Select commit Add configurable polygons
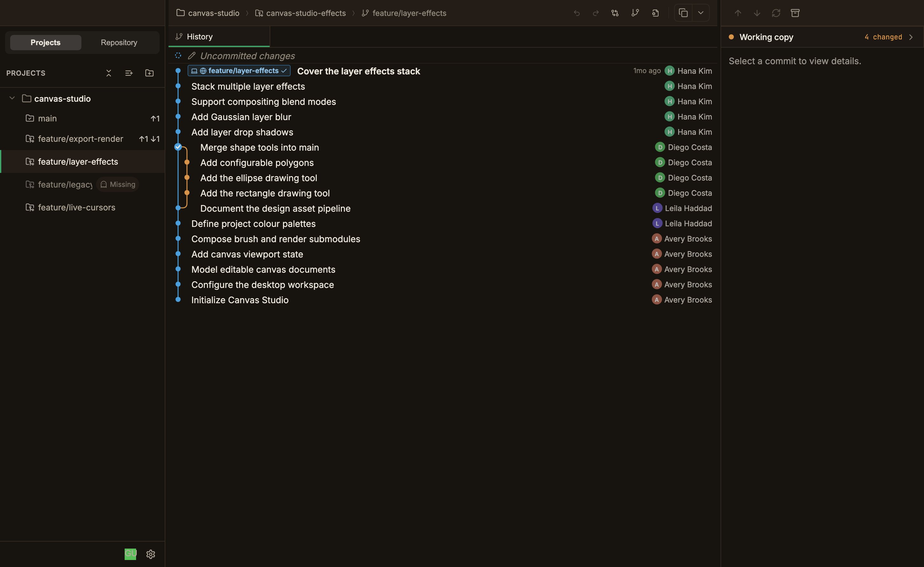 (443, 163)
